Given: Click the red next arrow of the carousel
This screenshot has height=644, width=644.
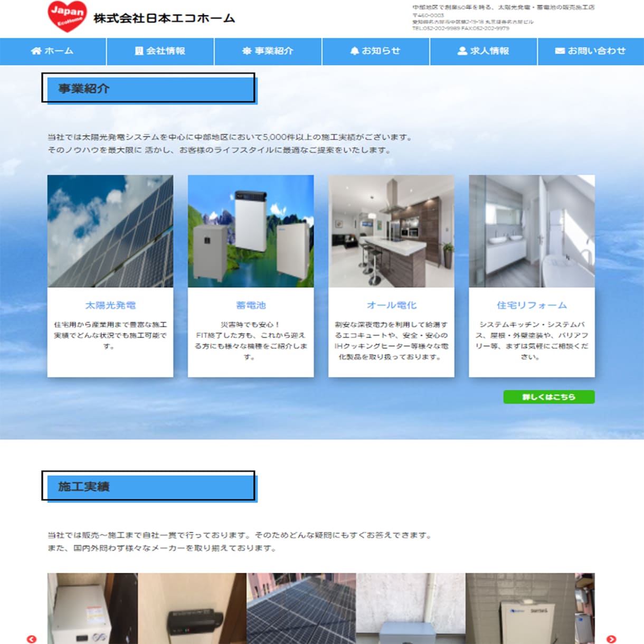Looking at the screenshot, I should pos(611,639).
